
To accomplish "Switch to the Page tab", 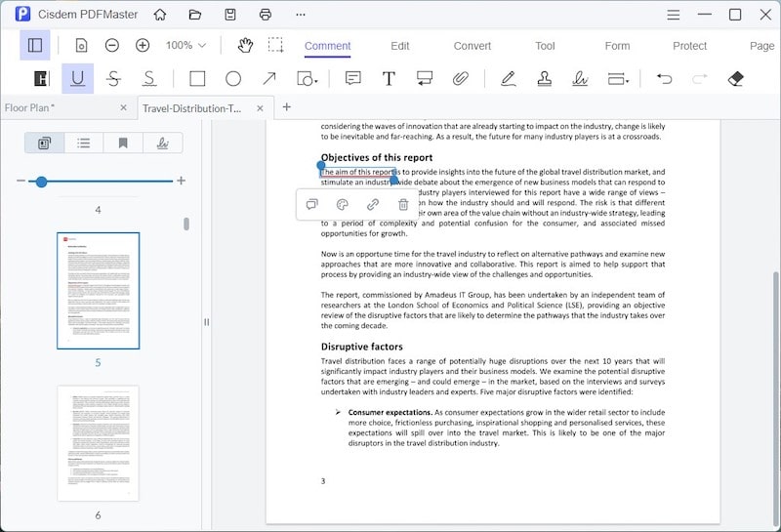I will pyautogui.click(x=762, y=46).
